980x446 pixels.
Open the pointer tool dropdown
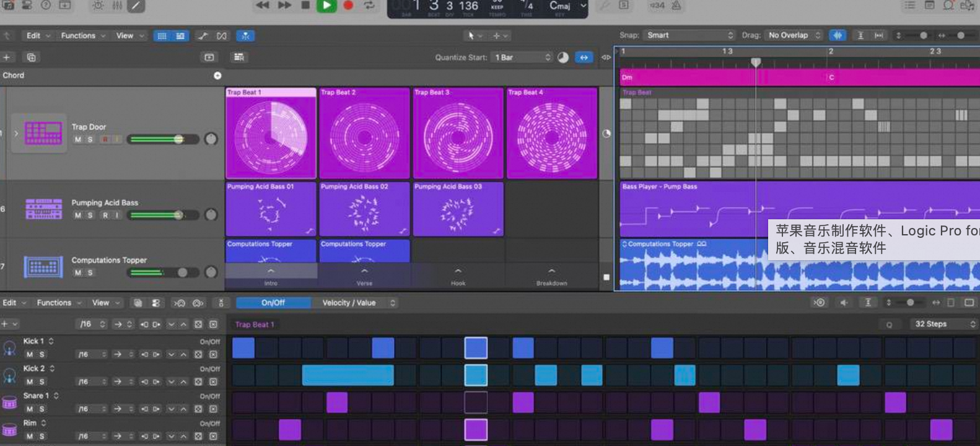(475, 36)
